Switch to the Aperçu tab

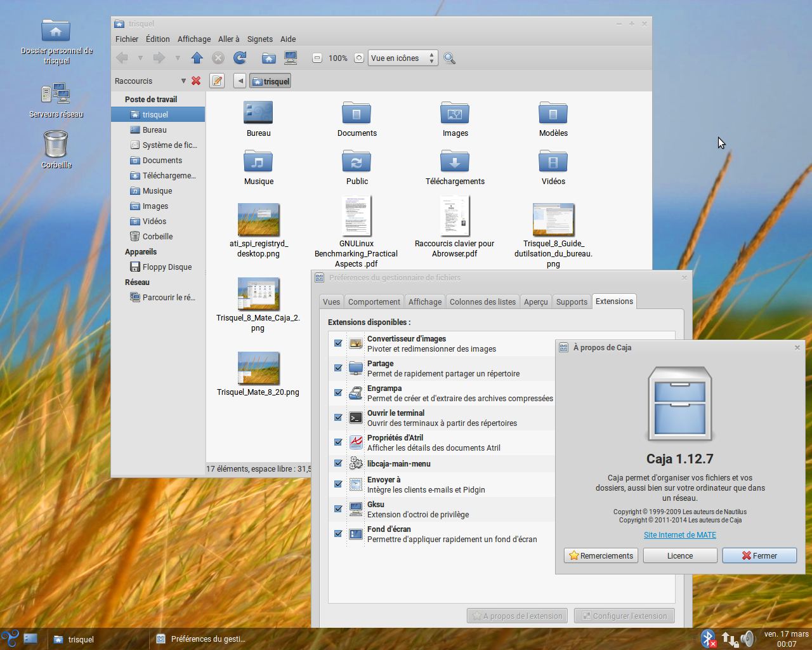[536, 302]
